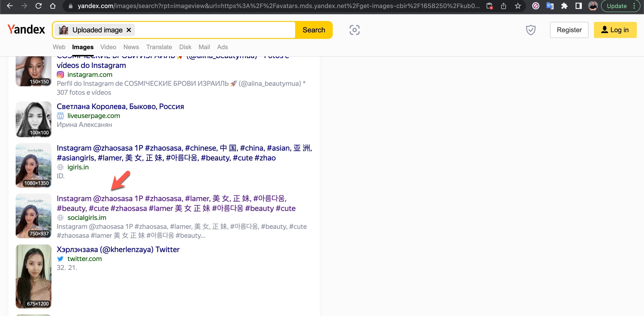Open the search-by-image camera icon
This screenshot has width=644, height=316.
click(x=354, y=30)
